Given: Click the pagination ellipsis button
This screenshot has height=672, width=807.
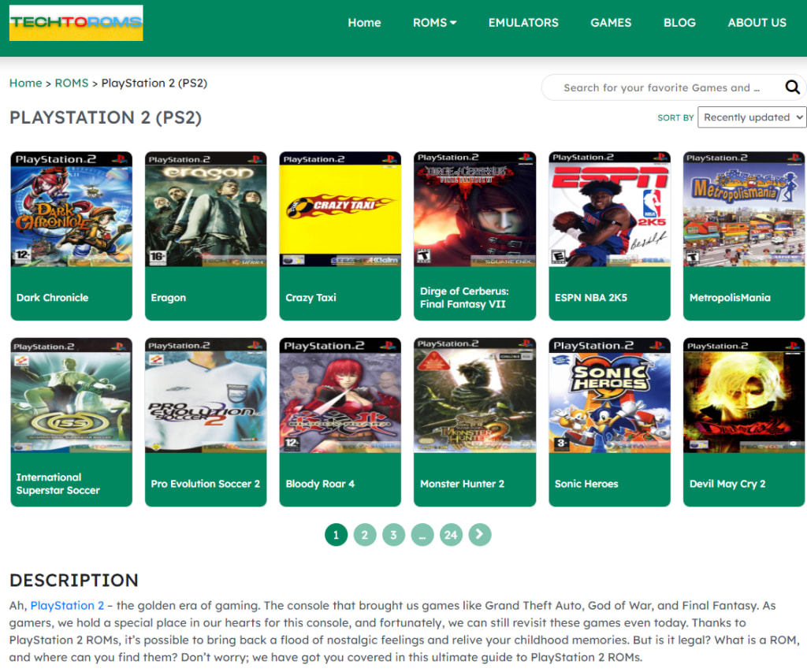Looking at the screenshot, I should coord(422,535).
